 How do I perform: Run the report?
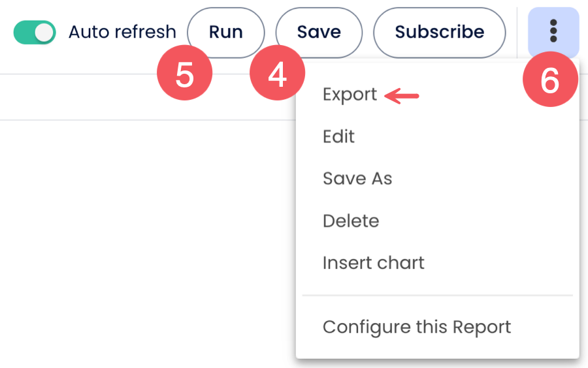pyautogui.click(x=225, y=32)
